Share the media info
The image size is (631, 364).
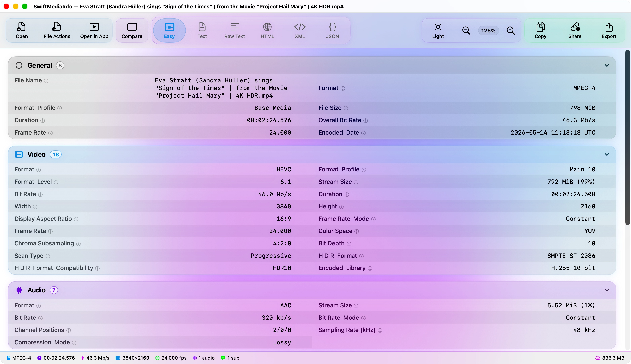pyautogui.click(x=575, y=30)
